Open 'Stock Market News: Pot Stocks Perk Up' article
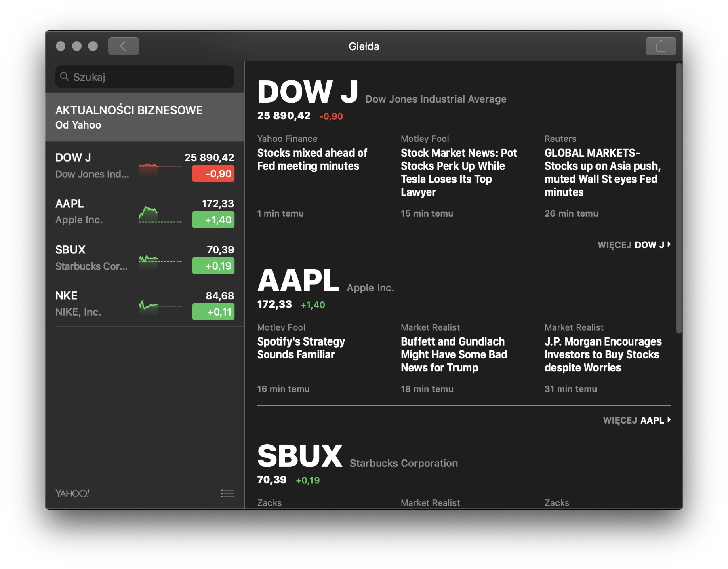This screenshot has height=569, width=728. click(x=459, y=173)
